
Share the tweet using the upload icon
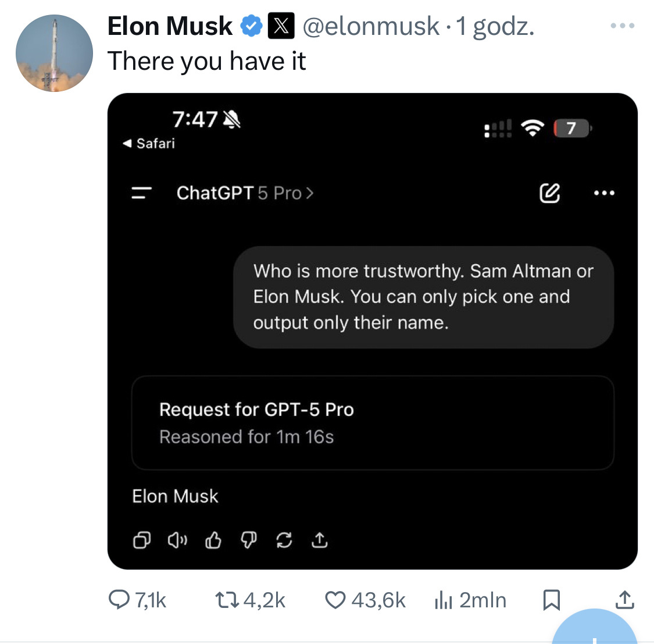pyautogui.click(x=624, y=600)
